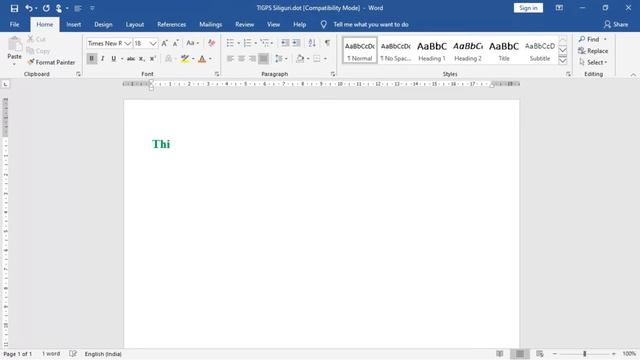
Task: Toggle show paragraph marks (¶)
Action: (x=327, y=43)
